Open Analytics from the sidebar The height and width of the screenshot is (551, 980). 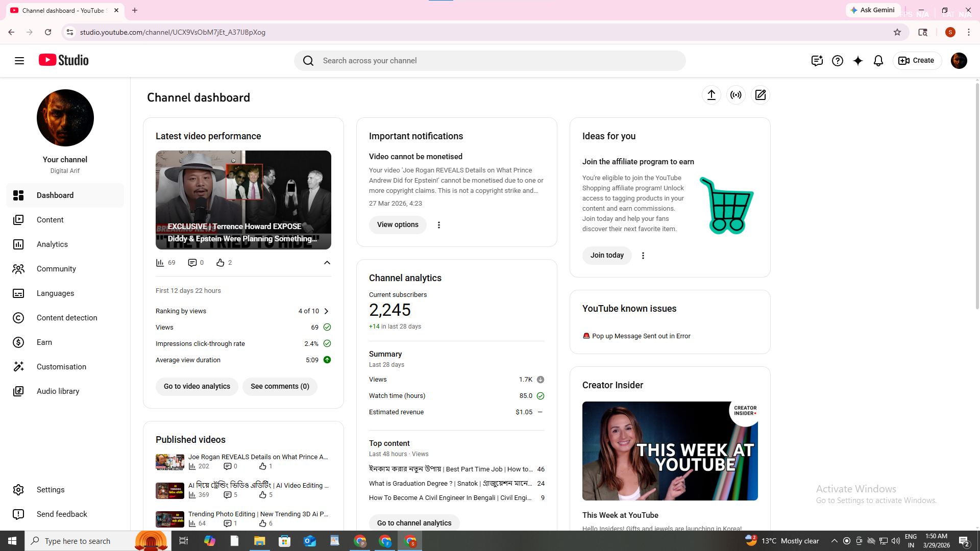[52, 244]
